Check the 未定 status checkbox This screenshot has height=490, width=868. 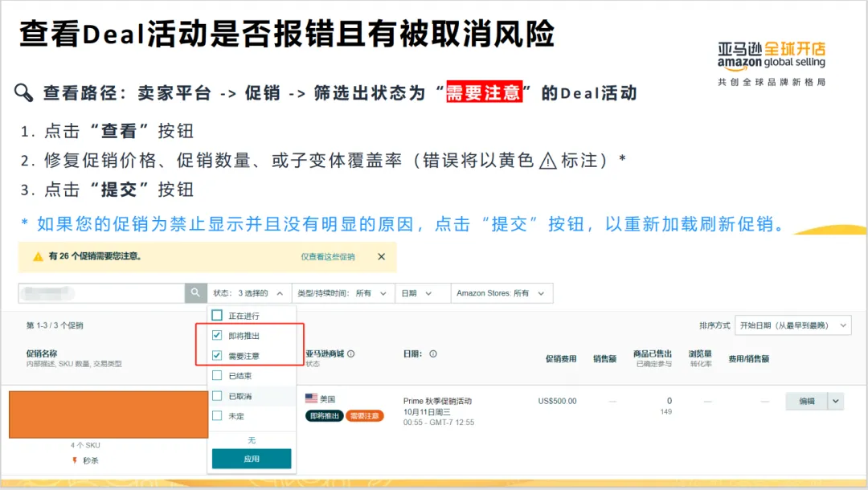tap(217, 415)
